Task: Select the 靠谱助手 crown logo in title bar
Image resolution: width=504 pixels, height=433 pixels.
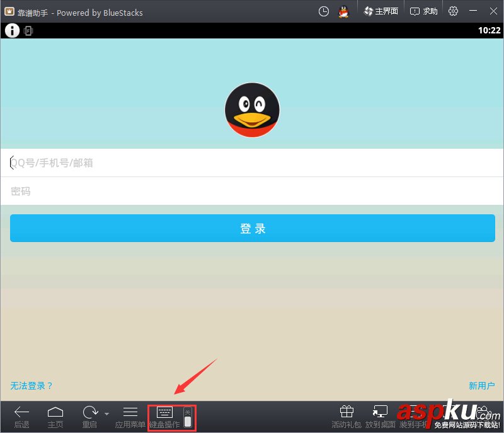Action: pos(9,11)
